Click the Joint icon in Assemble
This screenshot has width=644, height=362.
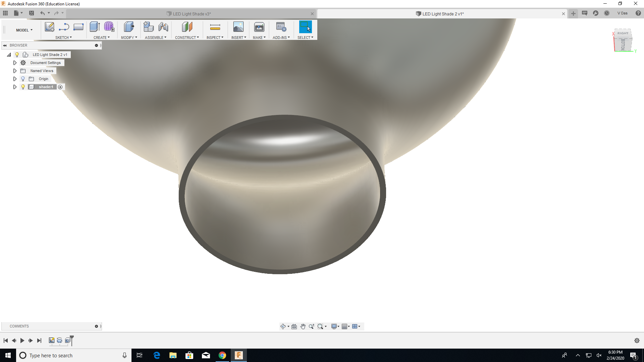tap(163, 27)
